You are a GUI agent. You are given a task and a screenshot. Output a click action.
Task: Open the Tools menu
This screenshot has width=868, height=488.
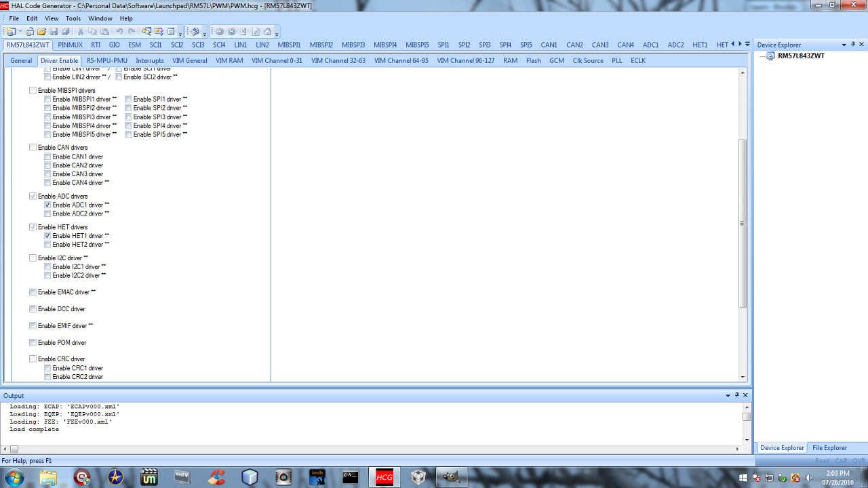tap(73, 18)
